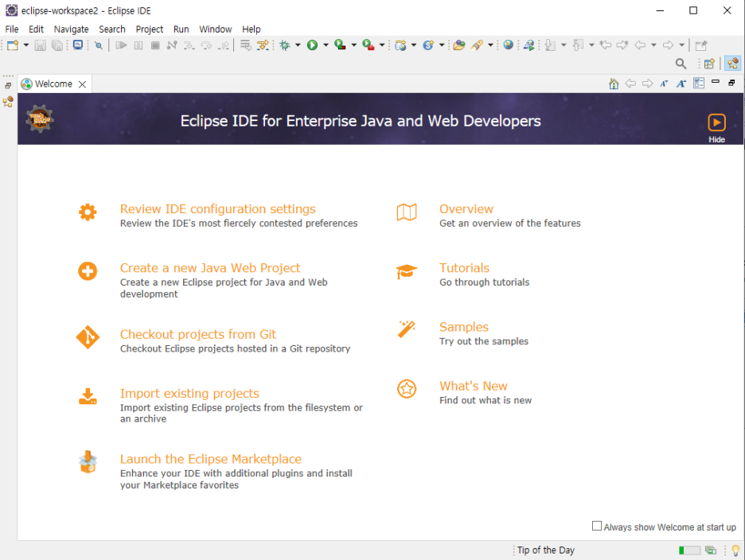Open the Navigate menu
This screenshot has width=745, height=560.
(x=72, y=29)
